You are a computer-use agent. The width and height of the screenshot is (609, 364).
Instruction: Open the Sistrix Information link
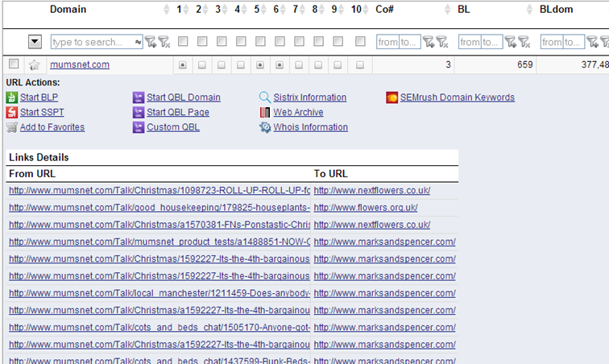tap(309, 97)
